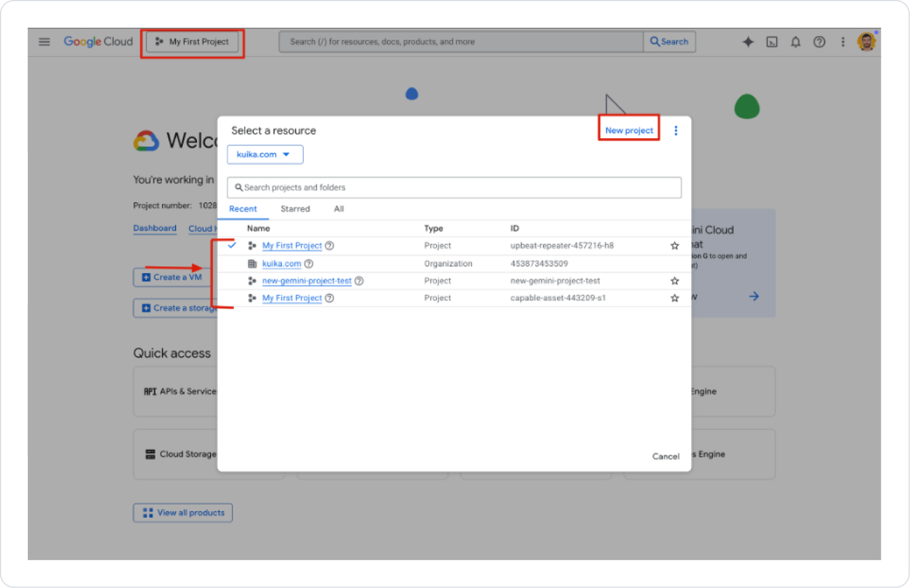This screenshot has height=588, width=910.
Task: Click the user account avatar
Action: 867,42
